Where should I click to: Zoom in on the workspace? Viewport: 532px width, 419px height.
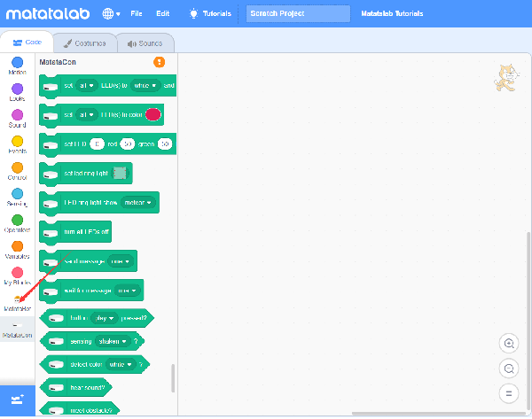509,344
